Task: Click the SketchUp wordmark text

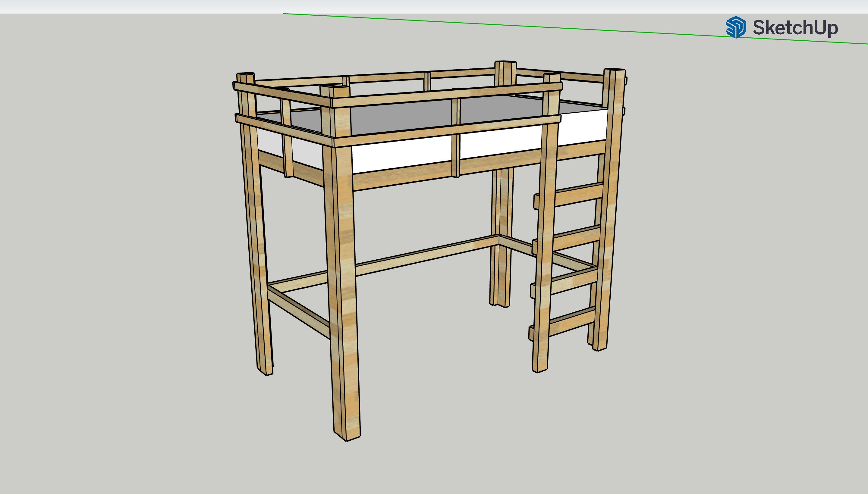Action: coord(795,27)
